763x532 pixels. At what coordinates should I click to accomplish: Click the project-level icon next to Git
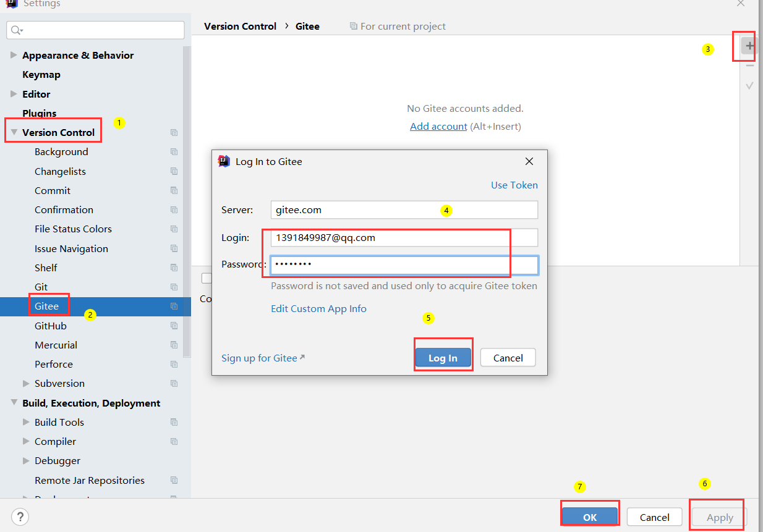pos(174,287)
